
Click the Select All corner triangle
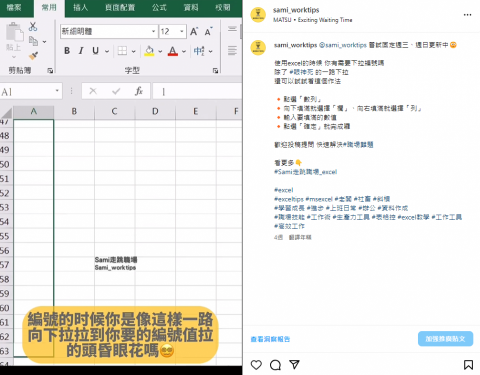[7, 112]
